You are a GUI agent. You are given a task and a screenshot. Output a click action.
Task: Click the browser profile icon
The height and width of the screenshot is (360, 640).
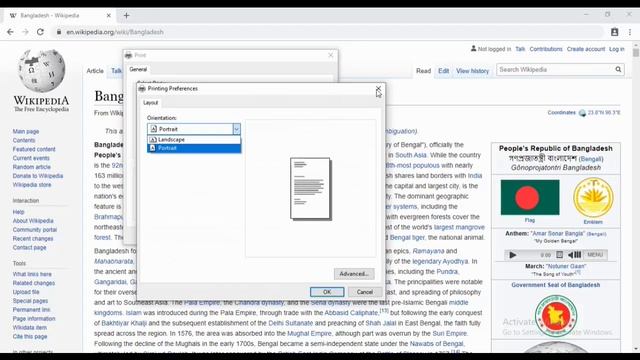click(x=614, y=32)
